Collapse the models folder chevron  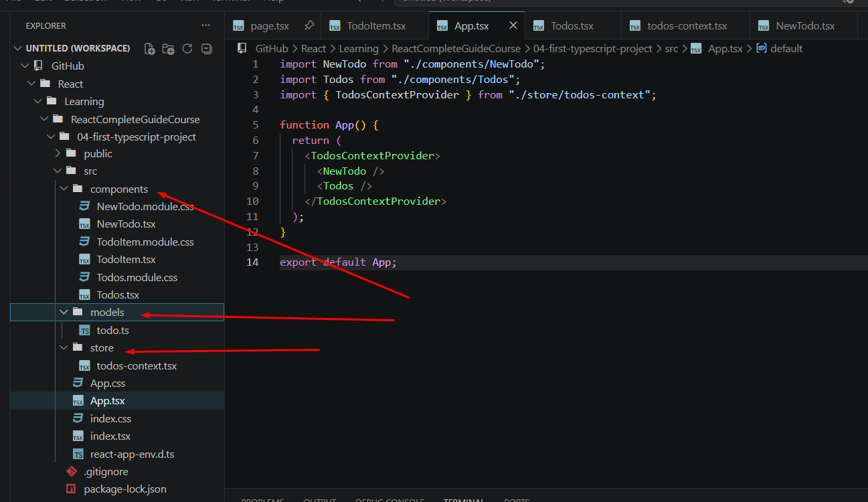64,313
